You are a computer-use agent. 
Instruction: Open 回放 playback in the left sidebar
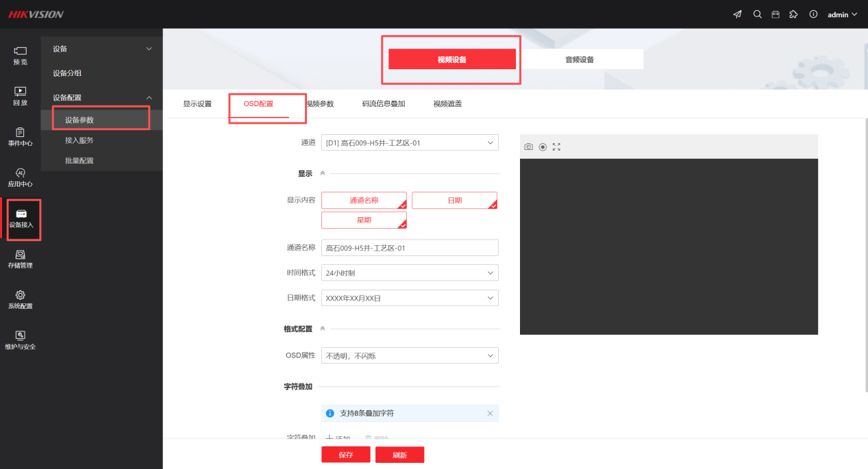pos(21,96)
